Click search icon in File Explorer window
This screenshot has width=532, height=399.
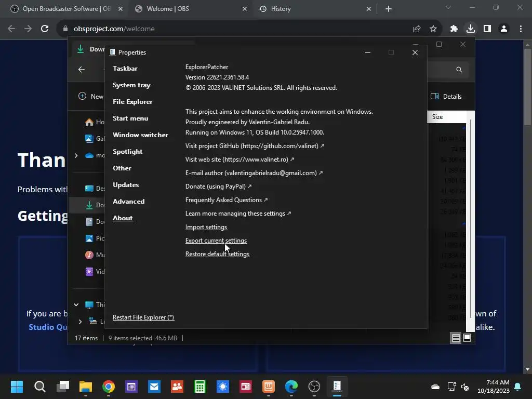tap(459, 70)
